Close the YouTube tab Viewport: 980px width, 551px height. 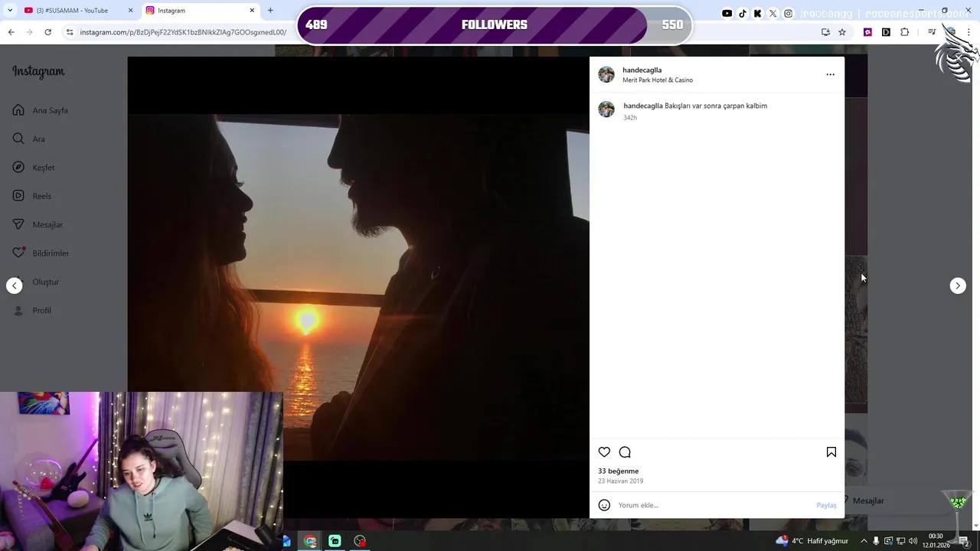click(130, 11)
